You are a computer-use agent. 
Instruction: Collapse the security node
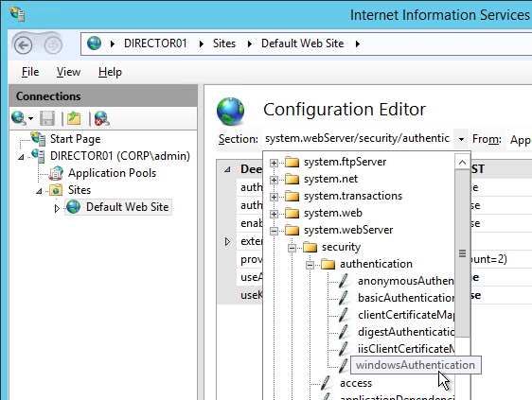click(x=292, y=248)
